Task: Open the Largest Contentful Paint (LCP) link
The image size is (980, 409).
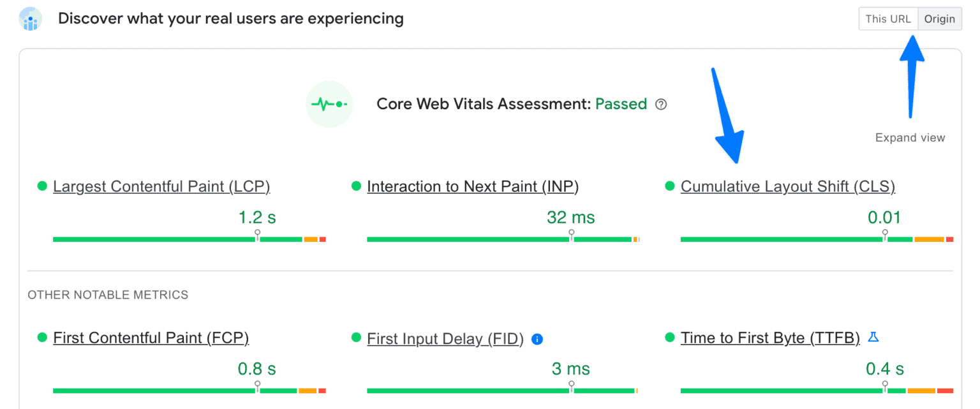Action: coord(161,187)
